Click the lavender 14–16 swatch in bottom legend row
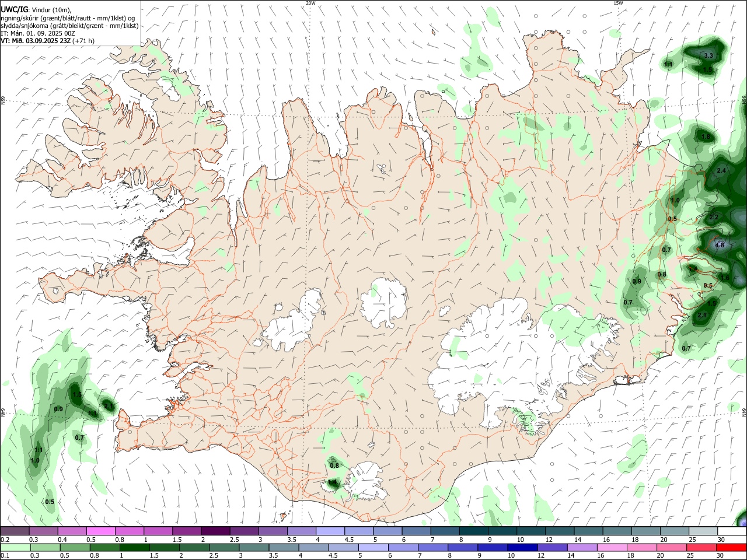The width and height of the screenshot is (747, 560). tap(582, 547)
